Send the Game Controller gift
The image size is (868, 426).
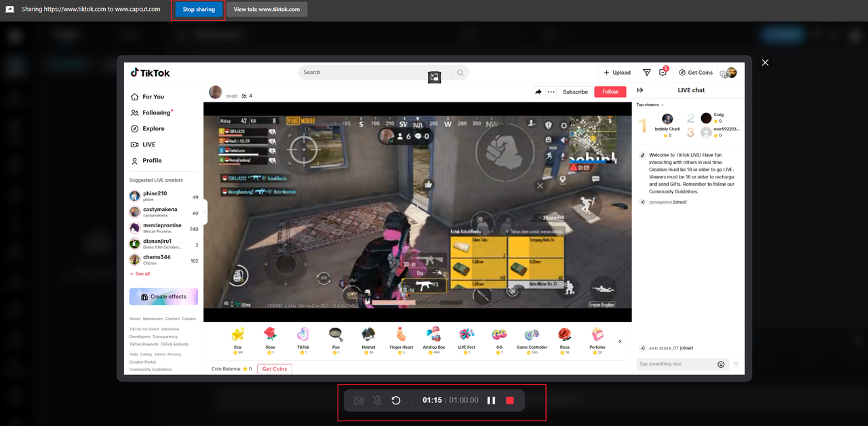click(x=532, y=341)
